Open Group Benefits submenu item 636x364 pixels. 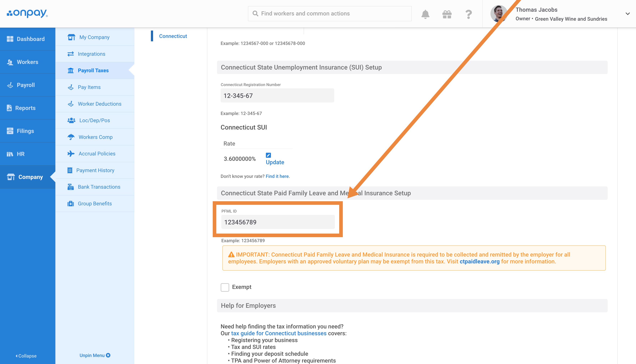click(x=95, y=204)
